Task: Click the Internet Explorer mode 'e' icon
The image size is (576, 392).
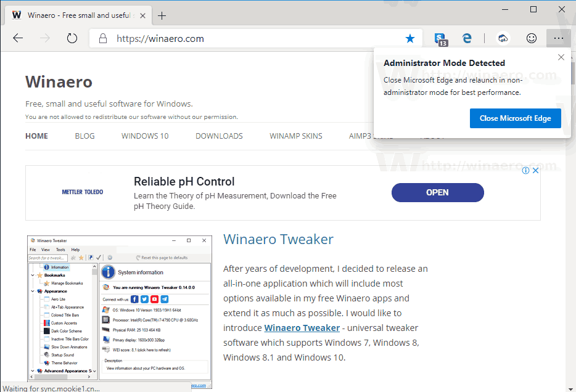Action: click(x=467, y=38)
